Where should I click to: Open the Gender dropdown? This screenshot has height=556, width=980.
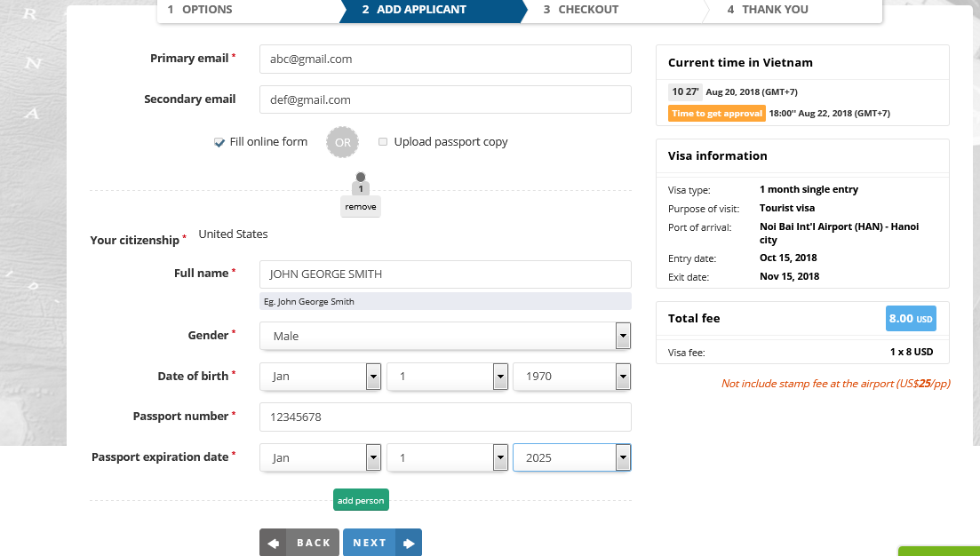(445, 336)
